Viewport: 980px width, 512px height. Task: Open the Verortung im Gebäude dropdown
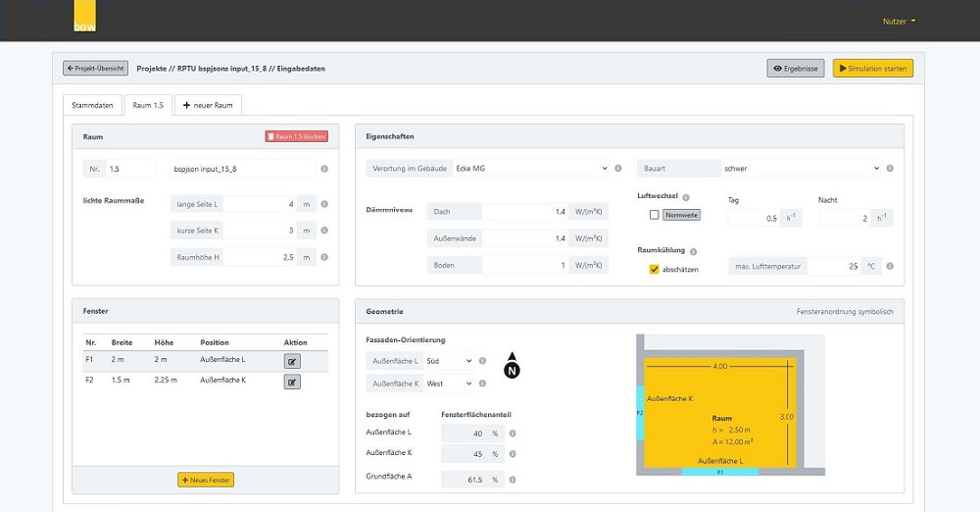pyautogui.click(x=529, y=169)
